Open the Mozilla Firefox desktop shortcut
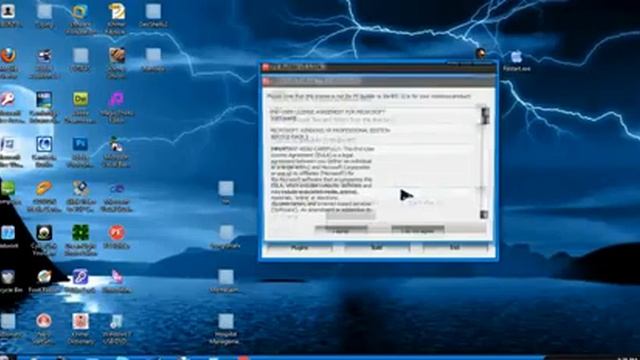 tap(8, 56)
